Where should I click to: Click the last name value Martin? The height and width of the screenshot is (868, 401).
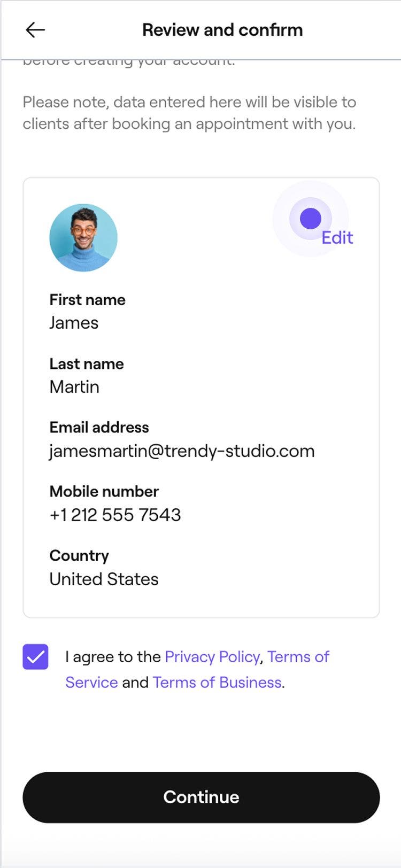click(74, 387)
